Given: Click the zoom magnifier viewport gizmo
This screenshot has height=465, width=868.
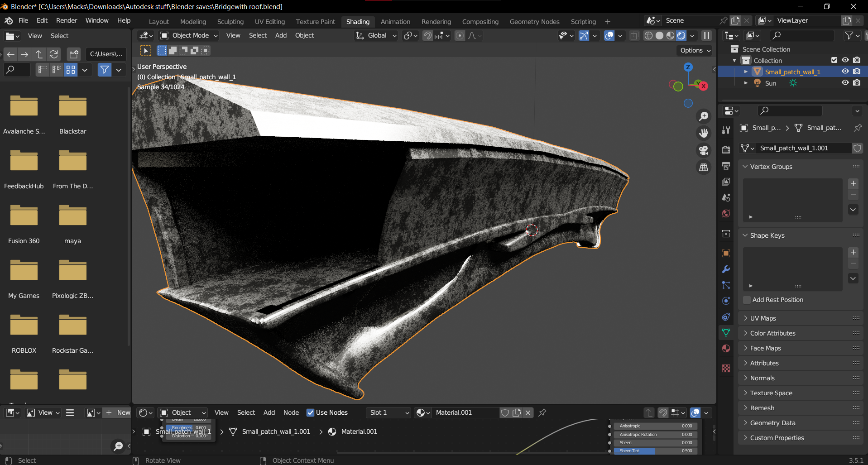Looking at the screenshot, I should [x=704, y=116].
